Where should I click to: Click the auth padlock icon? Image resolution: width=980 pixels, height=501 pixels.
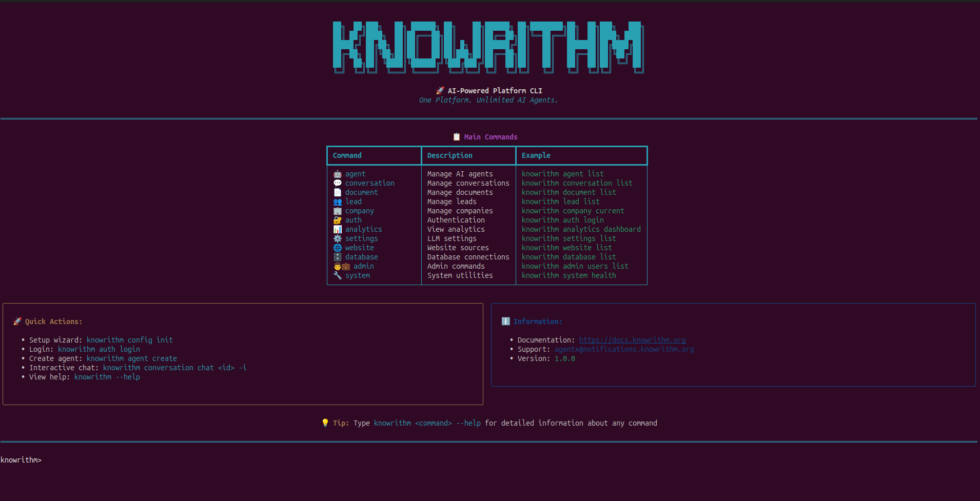tap(338, 220)
